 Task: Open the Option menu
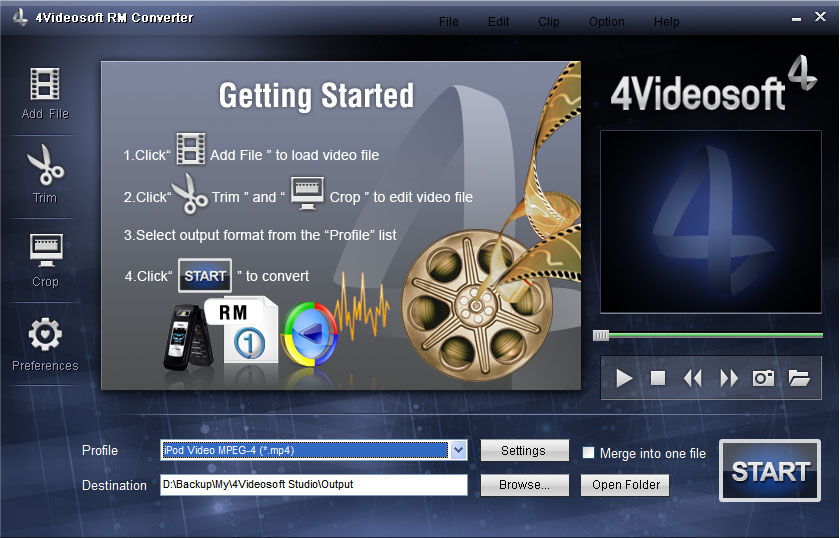(x=606, y=22)
